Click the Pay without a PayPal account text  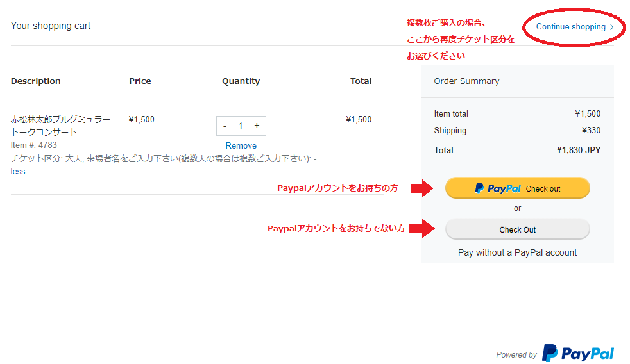click(x=518, y=252)
